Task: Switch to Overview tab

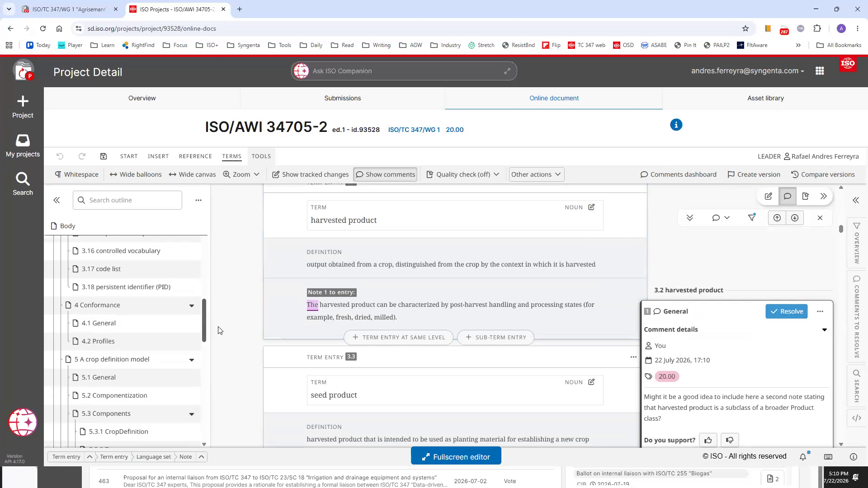Action: click(142, 98)
